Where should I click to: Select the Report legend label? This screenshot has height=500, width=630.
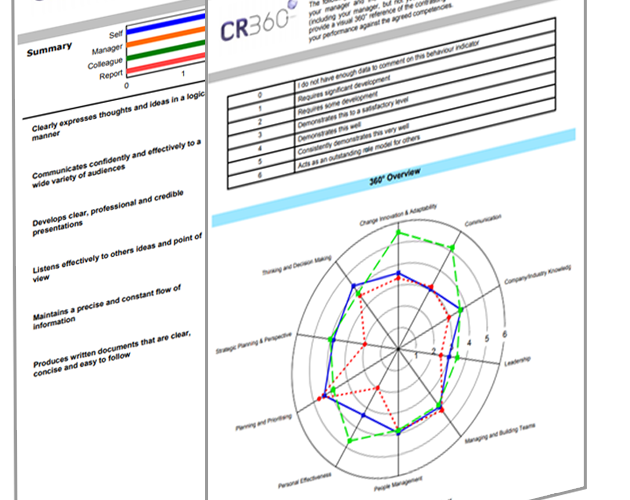pyautogui.click(x=111, y=75)
